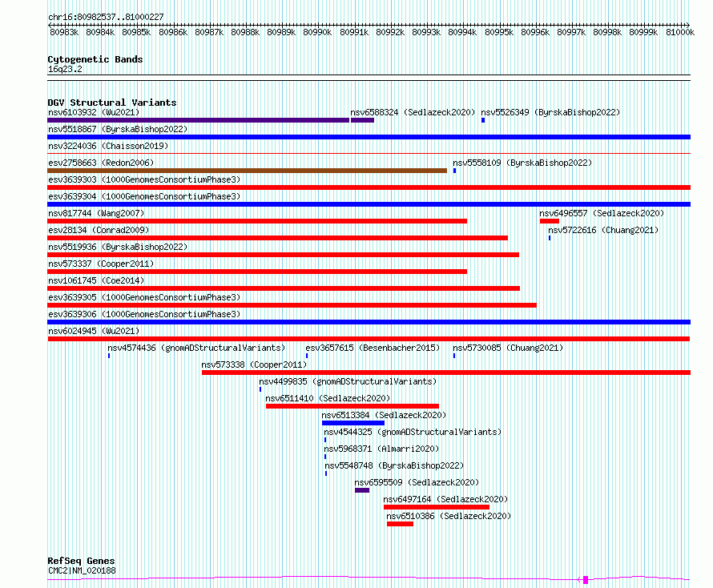Open esv3639304 (1000GenomesConsortiumPhase3) label
713x588 pixels.
coord(144,196)
